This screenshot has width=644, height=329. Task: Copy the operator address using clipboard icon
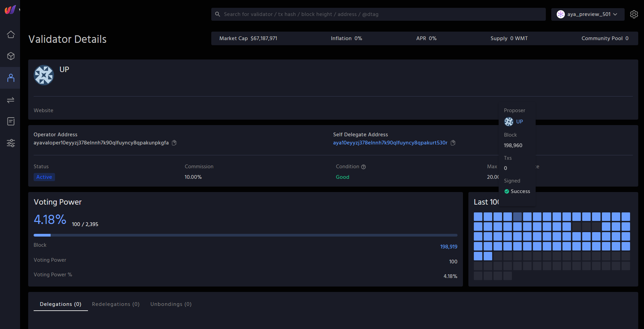click(174, 143)
